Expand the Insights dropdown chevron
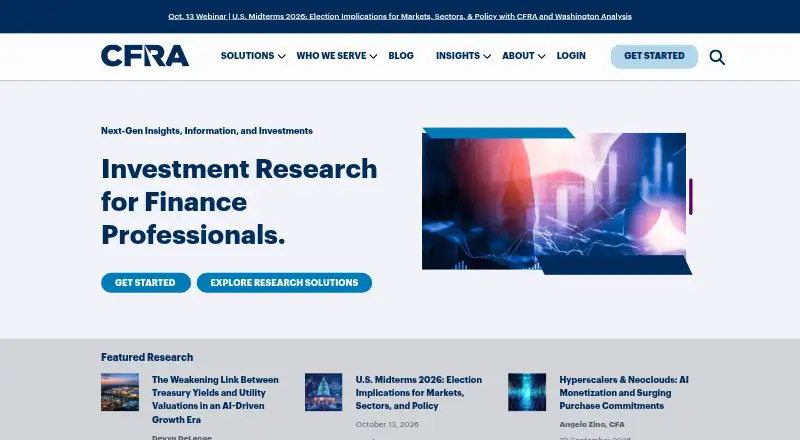 [487, 57]
